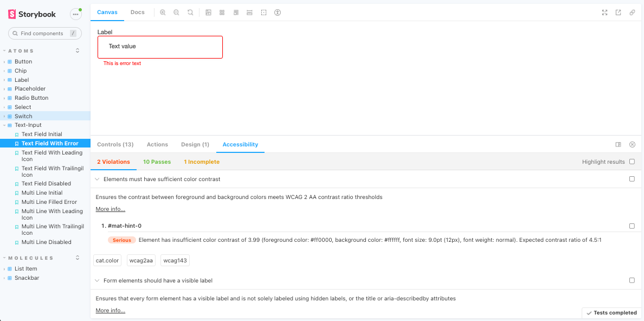The height and width of the screenshot is (321, 644).
Task: Expand the Placeholder component
Action: click(30, 89)
